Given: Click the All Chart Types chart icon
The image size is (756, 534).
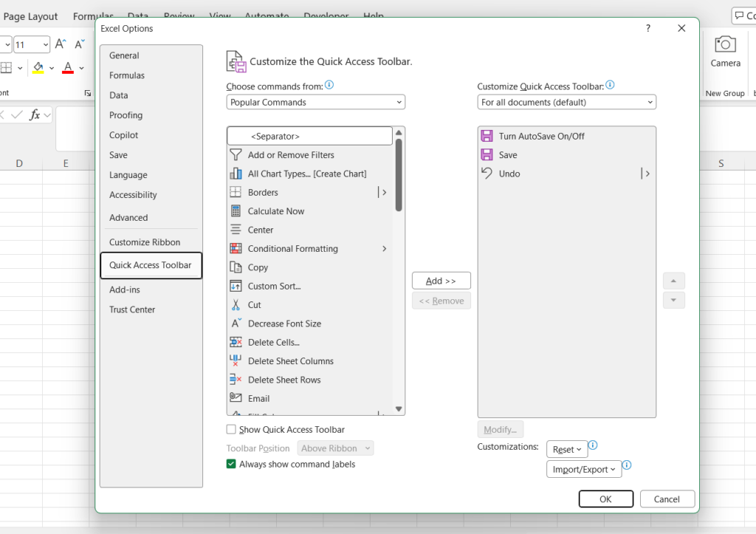Looking at the screenshot, I should coord(236,174).
